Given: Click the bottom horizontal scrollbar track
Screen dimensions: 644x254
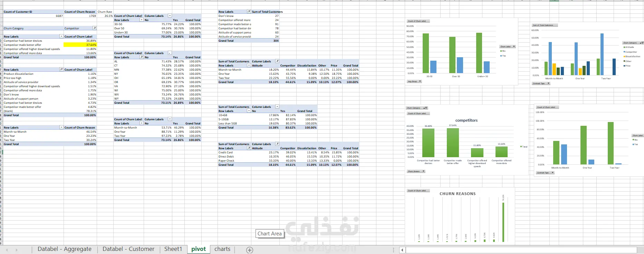Looking at the screenshot, I should (x=521, y=250).
